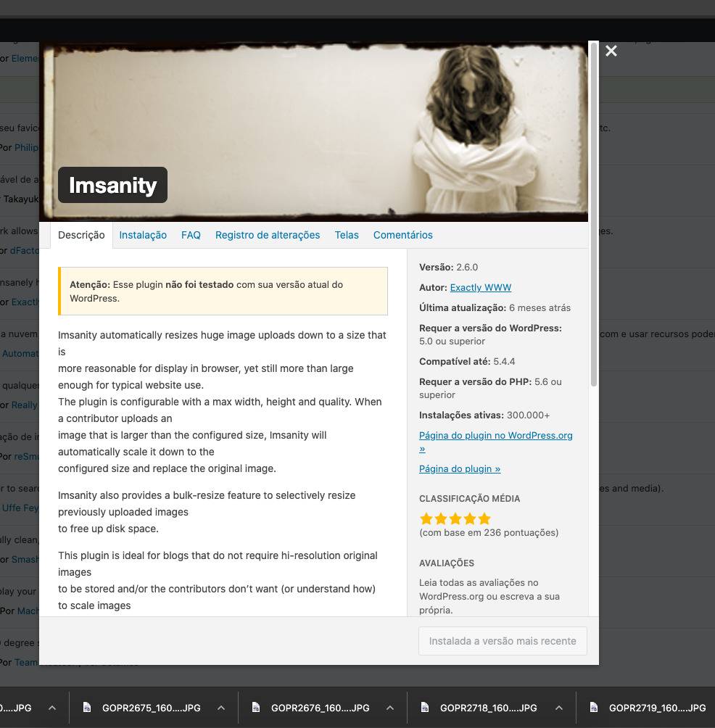
Task: Click the Página do plugin » link
Action: tap(460, 468)
